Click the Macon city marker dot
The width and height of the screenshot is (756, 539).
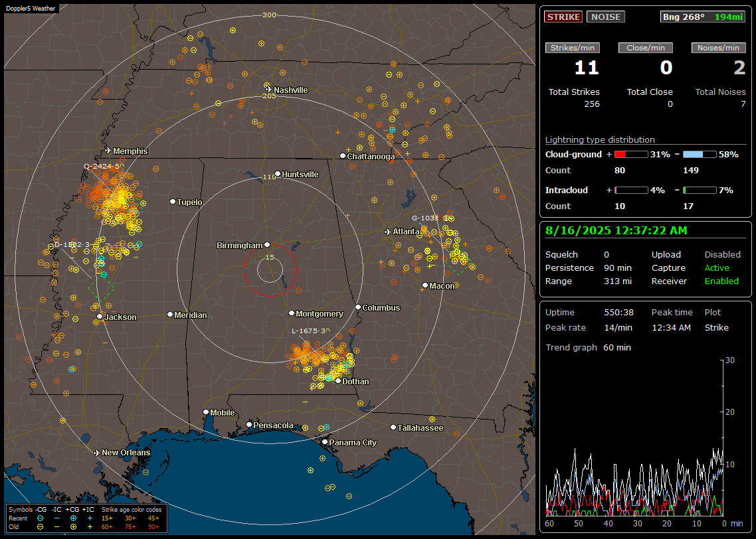[x=425, y=285]
